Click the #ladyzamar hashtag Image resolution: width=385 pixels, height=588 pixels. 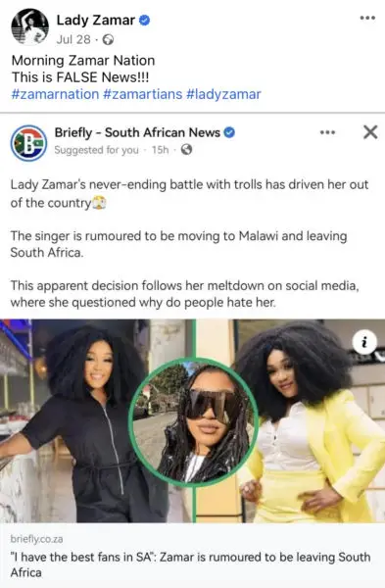[223, 94]
